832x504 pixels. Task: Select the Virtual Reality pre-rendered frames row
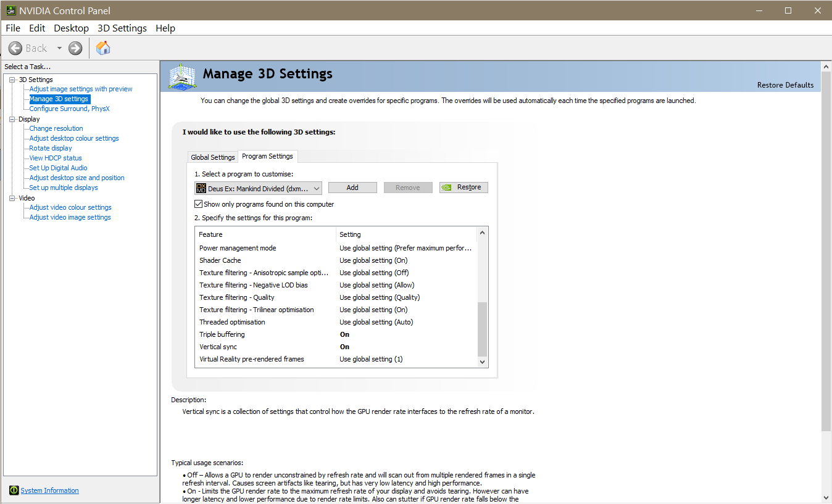click(336, 359)
